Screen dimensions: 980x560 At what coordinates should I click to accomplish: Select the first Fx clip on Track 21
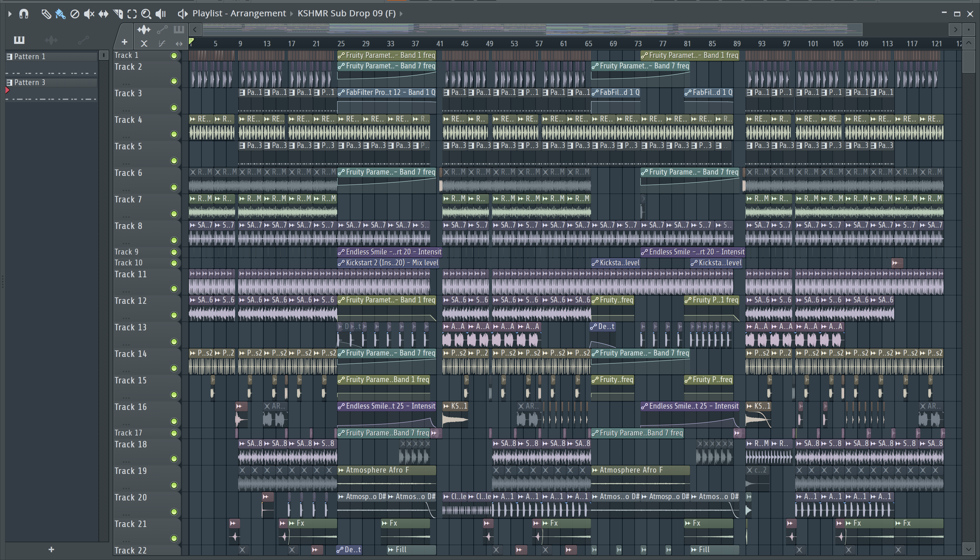tap(313, 531)
